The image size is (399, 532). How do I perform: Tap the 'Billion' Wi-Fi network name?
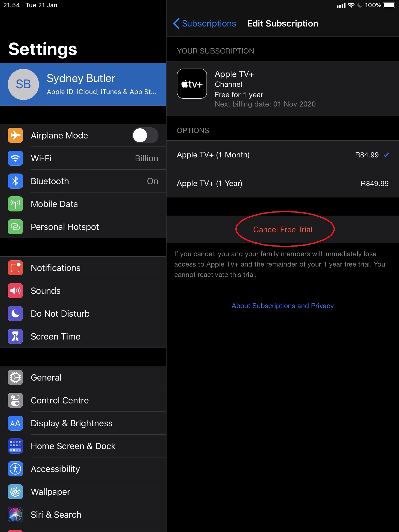147,158
